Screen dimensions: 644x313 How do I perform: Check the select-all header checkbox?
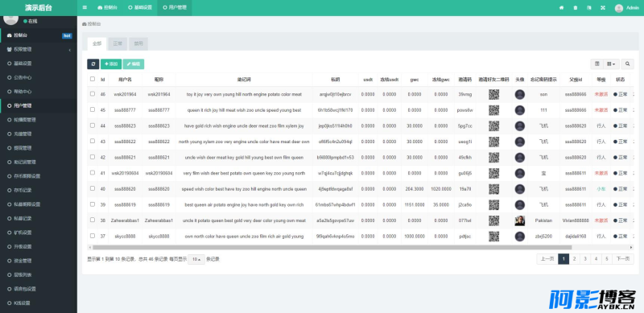(93, 79)
